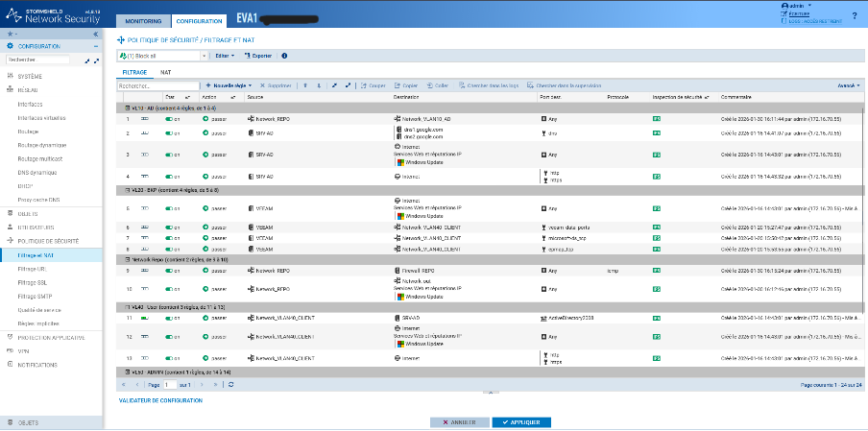Collapse the VL20 - BKP rule group
Screen dimensions: 868x431
[x=128, y=190]
